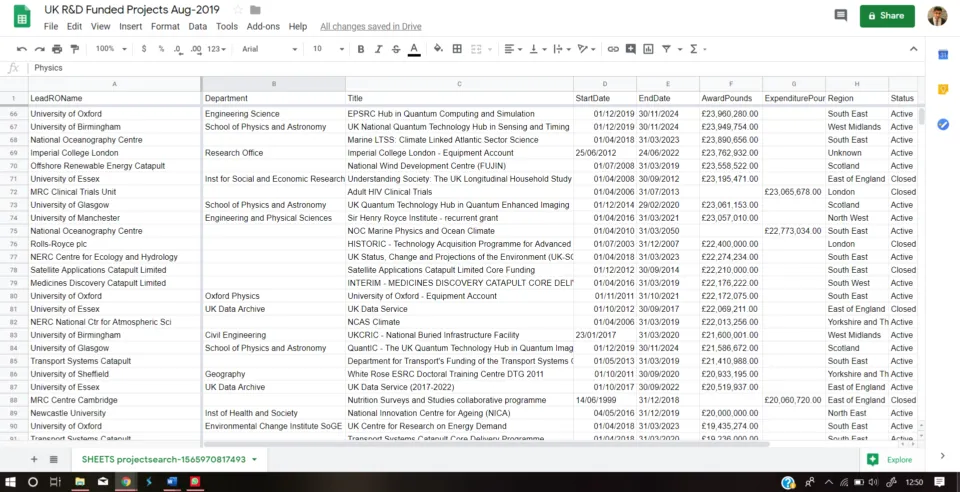Move document to a folder
Image resolution: width=960 pixels, height=492 pixels.
(x=255, y=10)
